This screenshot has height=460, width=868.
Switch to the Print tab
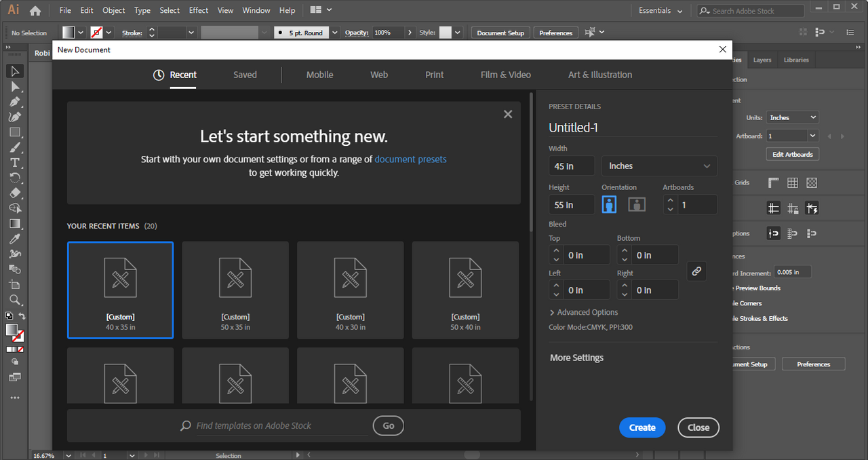435,75
